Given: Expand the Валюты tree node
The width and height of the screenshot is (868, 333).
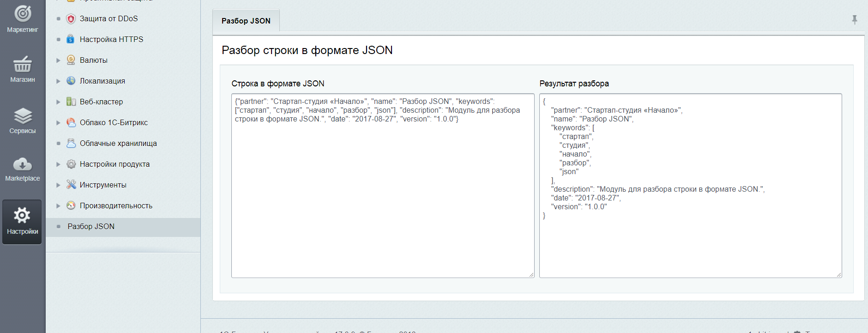Looking at the screenshot, I should click(58, 61).
